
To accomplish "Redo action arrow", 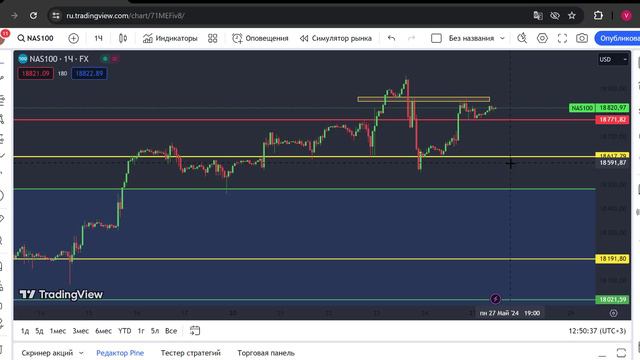I will (x=411, y=38).
